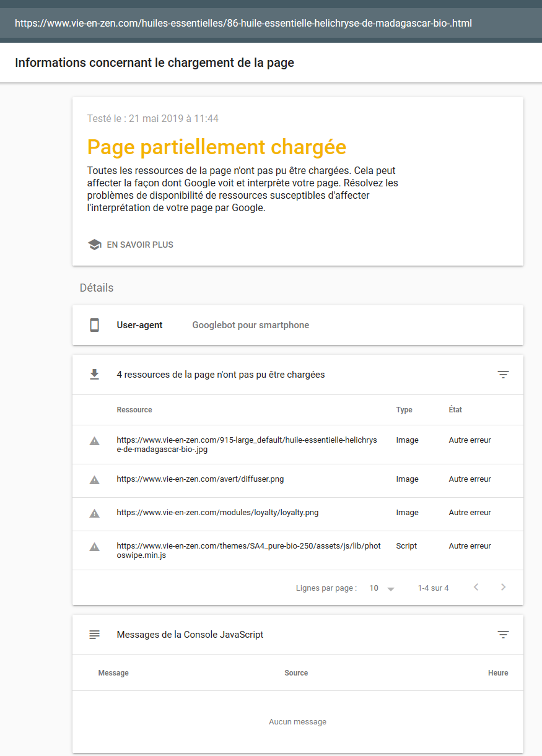Screen dimensions: 542x756
Task: Click the warning icon beside diffuser.png
Action: point(95,479)
